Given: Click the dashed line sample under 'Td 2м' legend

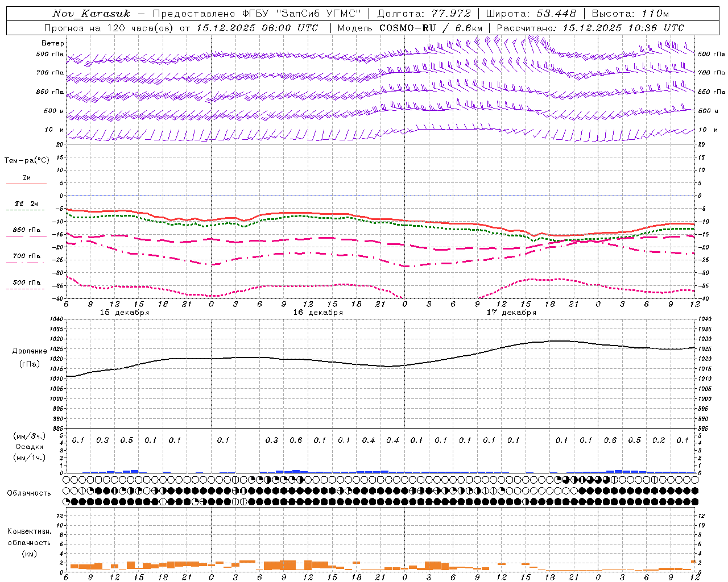Looking at the screenshot, I should tap(25, 210).
